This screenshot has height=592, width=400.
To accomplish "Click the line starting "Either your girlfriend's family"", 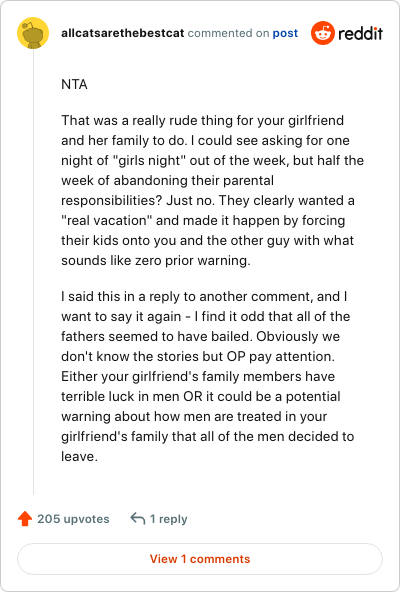I will pos(198,376).
